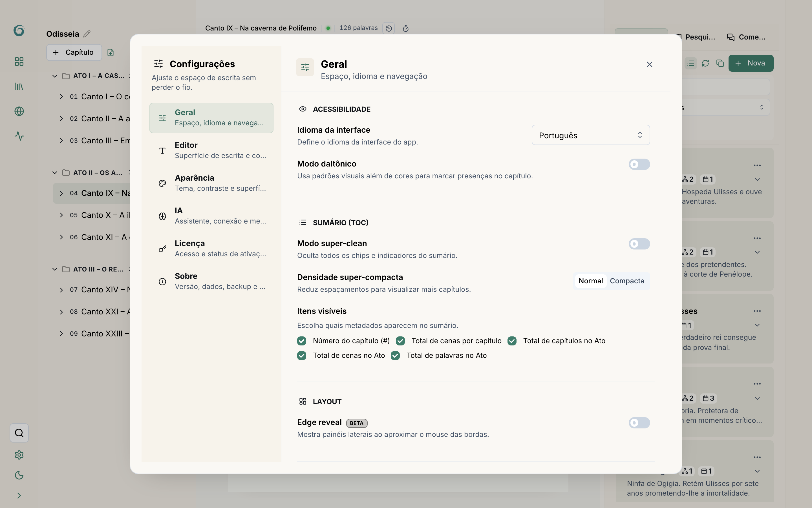Click the search magnifier icon in sidebar
This screenshot has height=508, width=812.
click(19, 433)
